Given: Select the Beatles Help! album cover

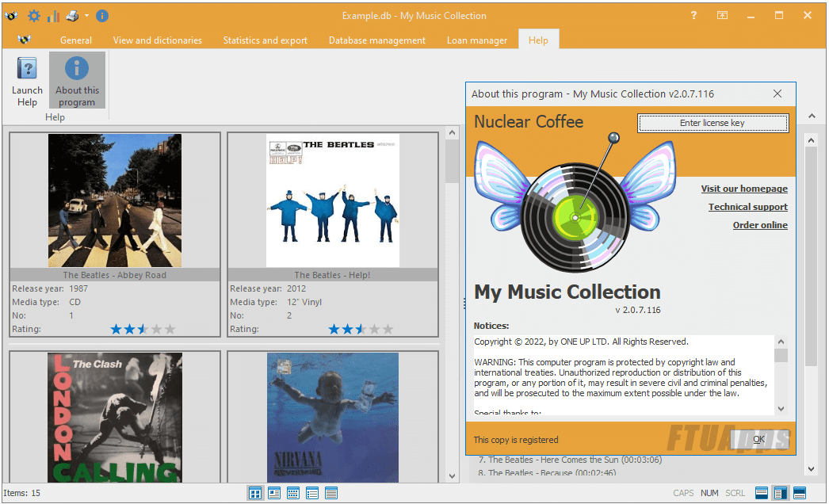Looking at the screenshot, I should point(333,200).
